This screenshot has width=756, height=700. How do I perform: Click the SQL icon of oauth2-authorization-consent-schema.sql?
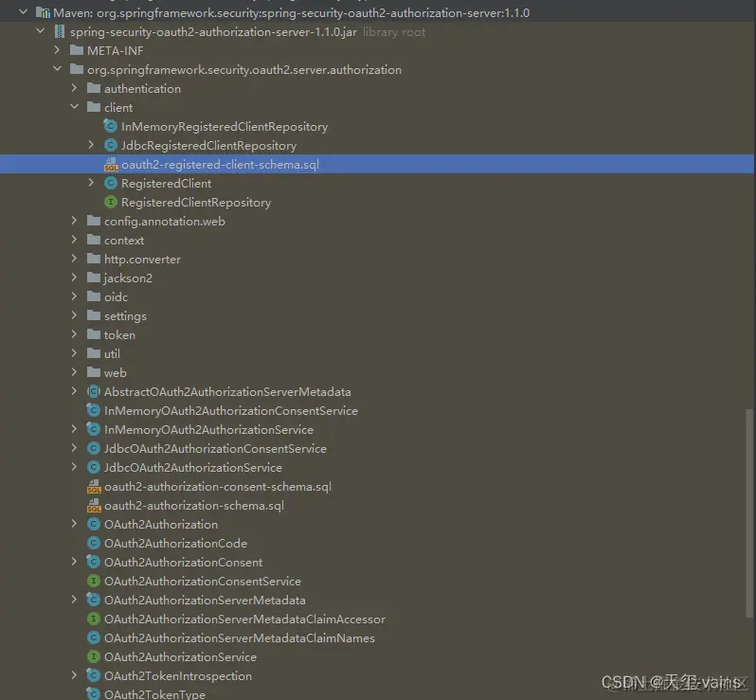click(x=94, y=487)
